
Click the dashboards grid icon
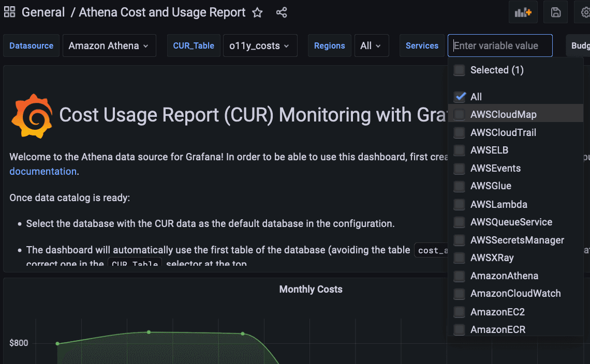click(x=9, y=12)
